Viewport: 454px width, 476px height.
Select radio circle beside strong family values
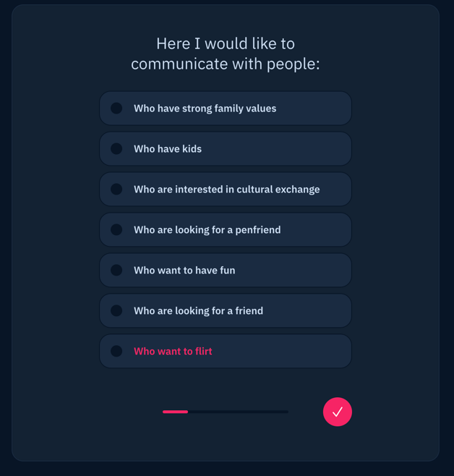[116, 109]
